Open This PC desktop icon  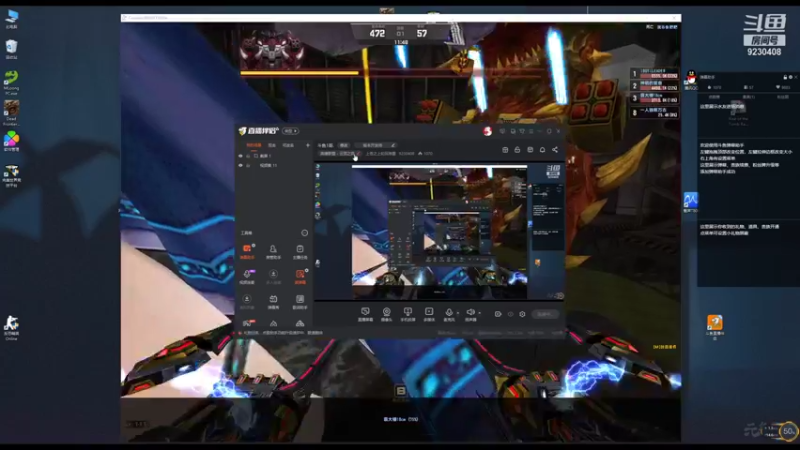(x=11, y=18)
